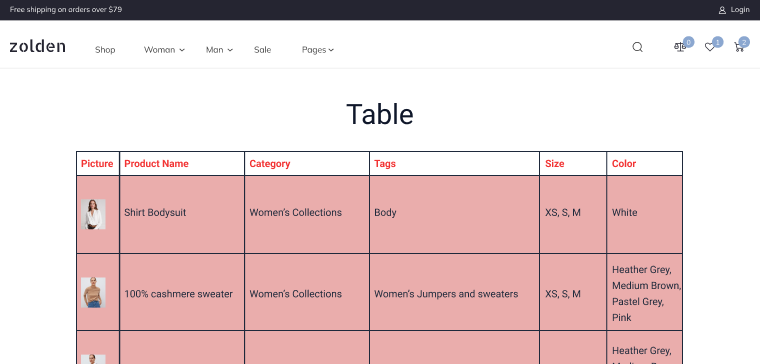Click the Table page heading
This screenshot has height=364, width=760.
click(x=380, y=114)
